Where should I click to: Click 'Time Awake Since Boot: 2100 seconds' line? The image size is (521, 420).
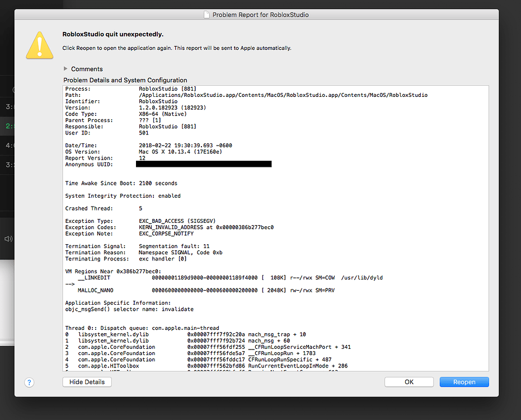121,183
